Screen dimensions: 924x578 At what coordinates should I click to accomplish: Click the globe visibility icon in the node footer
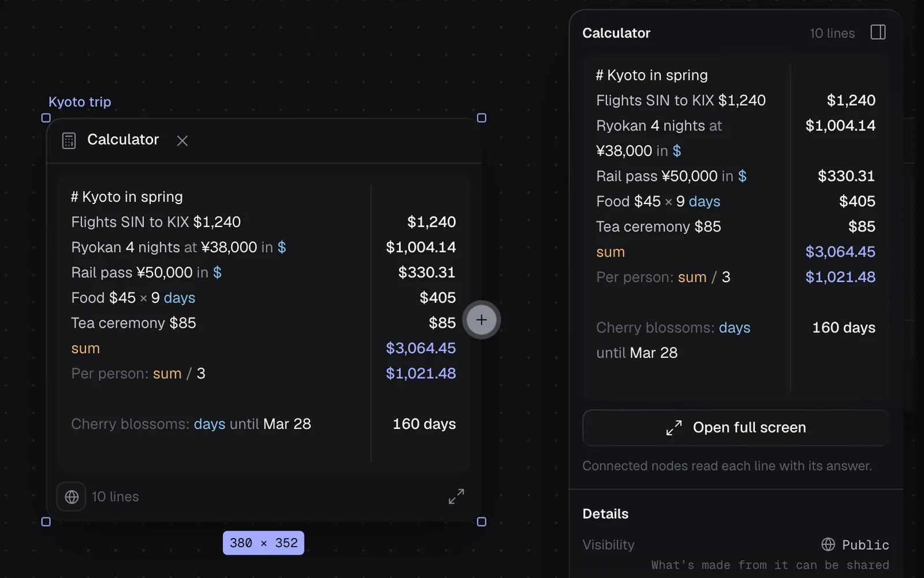[x=72, y=497]
